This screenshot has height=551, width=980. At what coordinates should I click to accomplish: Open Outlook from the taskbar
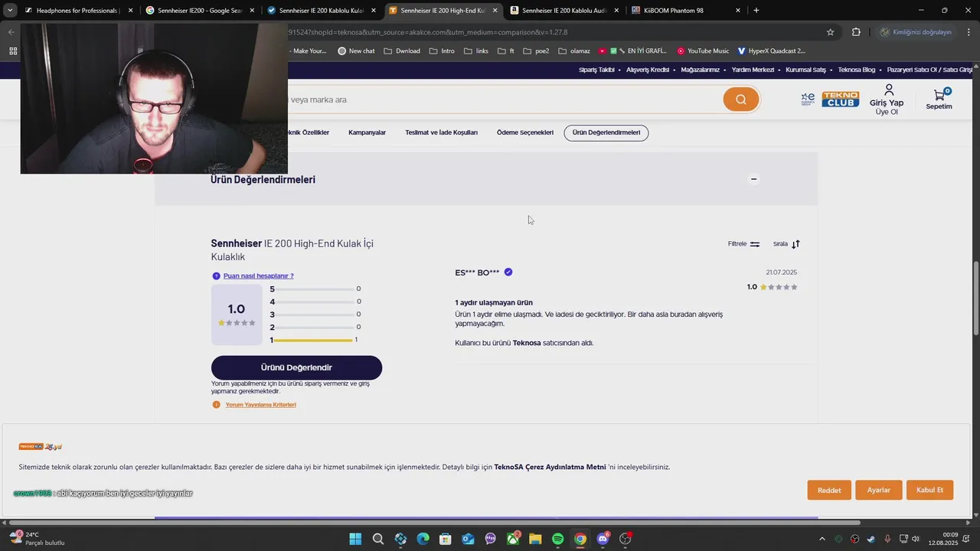[468, 539]
